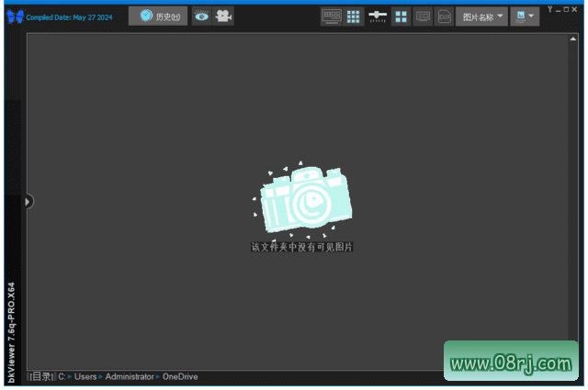Select the filmstrip layout icon
This screenshot has width=588, height=390.
tap(332, 17)
